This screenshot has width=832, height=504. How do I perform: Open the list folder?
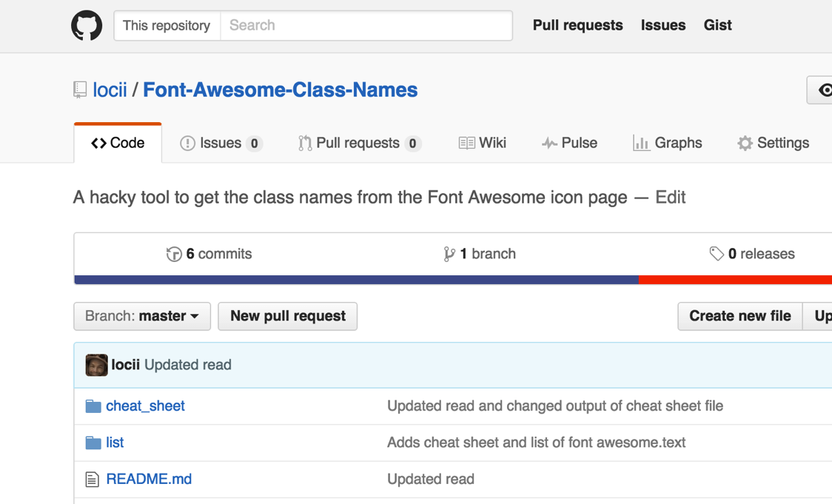point(115,443)
